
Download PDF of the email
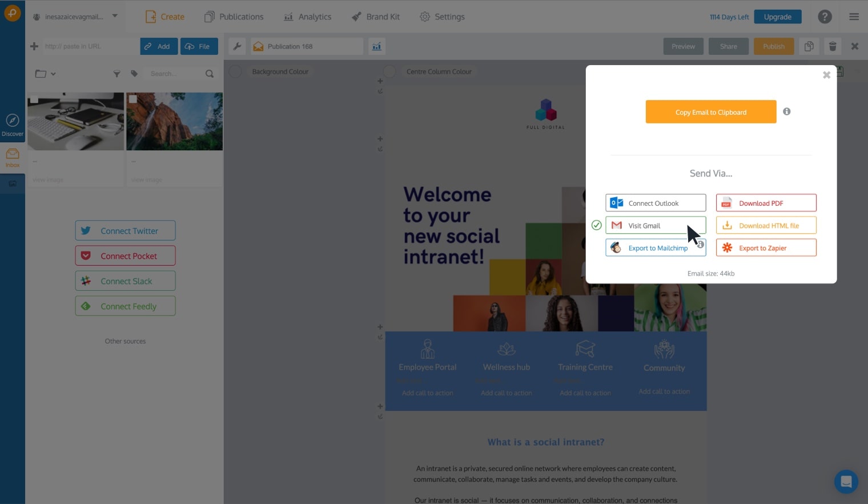pyautogui.click(x=766, y=203)
